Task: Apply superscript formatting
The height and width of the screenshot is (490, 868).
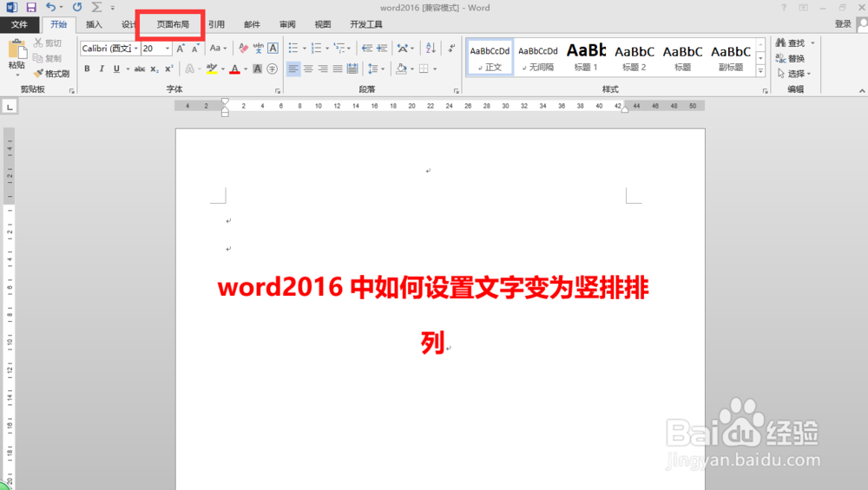Action: (x=169, y=69)
